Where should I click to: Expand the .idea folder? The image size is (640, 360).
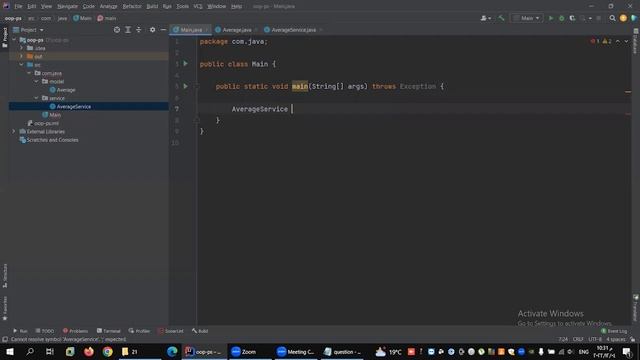pos(22,48)
